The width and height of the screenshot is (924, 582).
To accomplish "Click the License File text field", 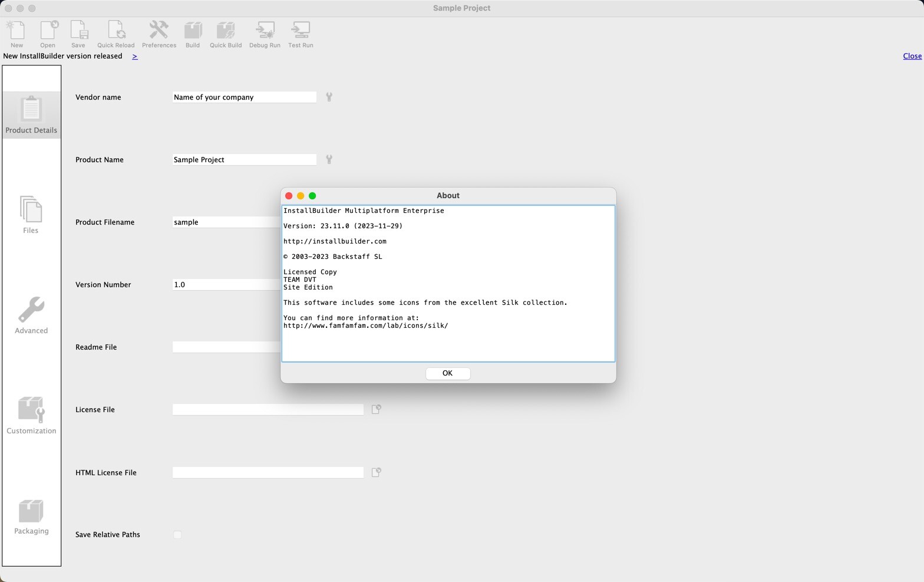I will click(x=268, y=410).
